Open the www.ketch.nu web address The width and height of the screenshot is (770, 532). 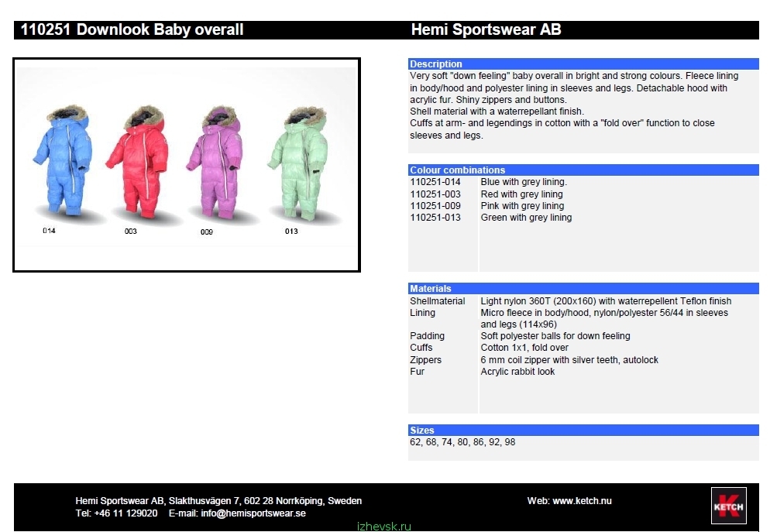click(x=582, y=501)
